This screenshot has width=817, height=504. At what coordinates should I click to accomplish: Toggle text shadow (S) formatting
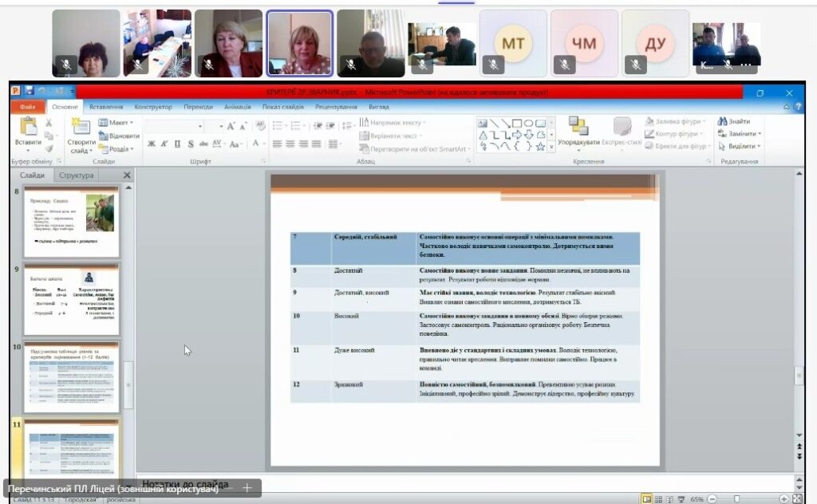(x=191, y=144)
